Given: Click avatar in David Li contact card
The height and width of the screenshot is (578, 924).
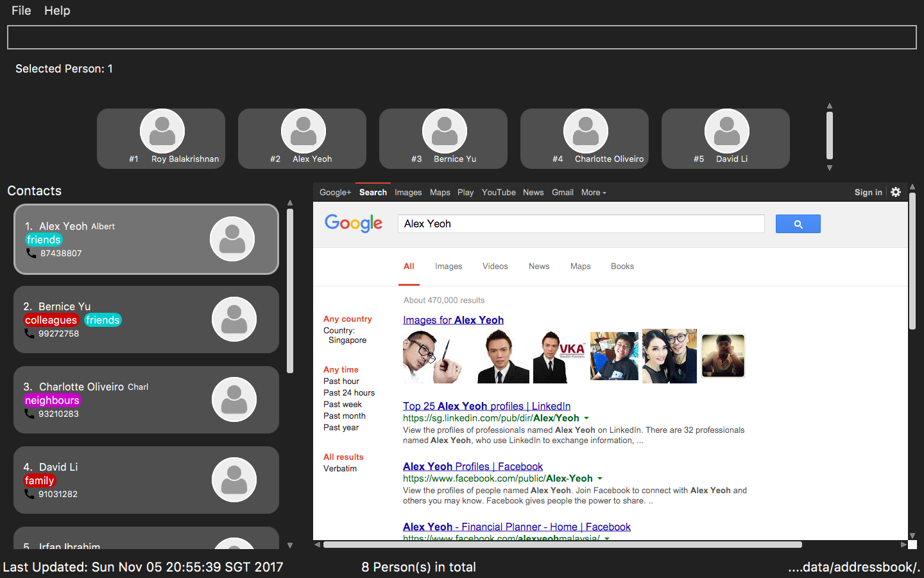Looking at the screenshot, I should 234,480.
